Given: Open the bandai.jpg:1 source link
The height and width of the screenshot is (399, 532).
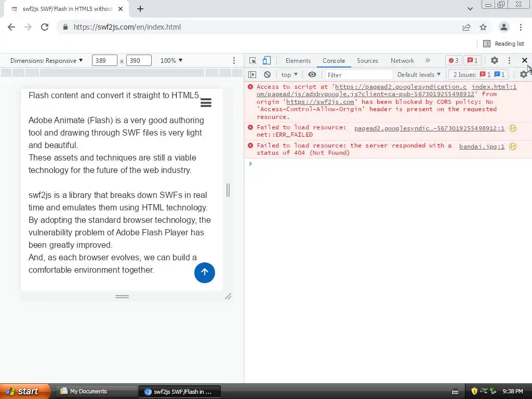Looking at the screenshot, I should [482, 147].
